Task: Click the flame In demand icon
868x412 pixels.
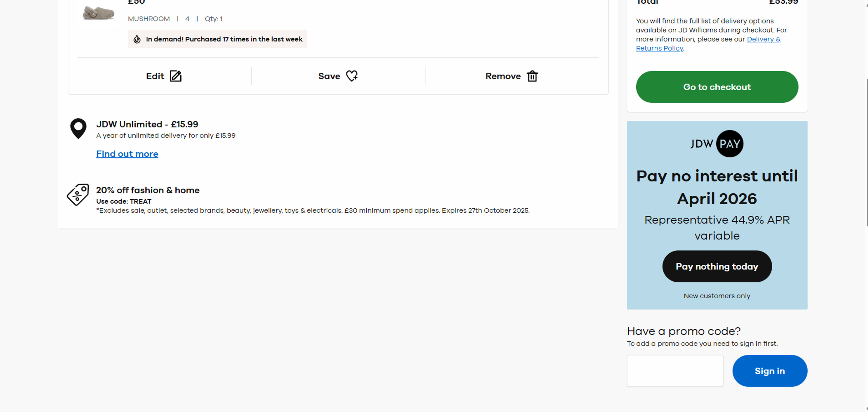Action: coord(137,39)
